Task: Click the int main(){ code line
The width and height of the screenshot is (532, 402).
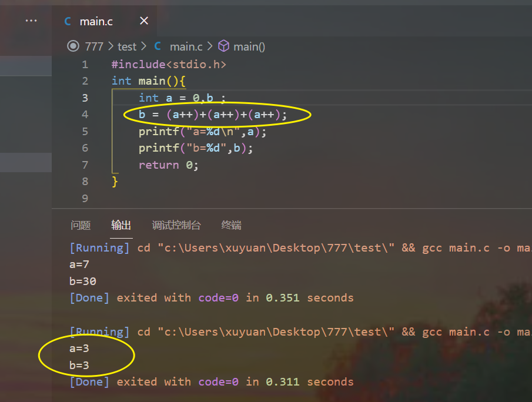Action: (149, 81)
